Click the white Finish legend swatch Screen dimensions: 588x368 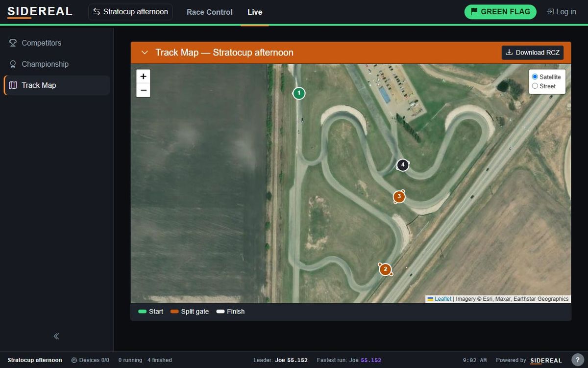pos(220,312)
